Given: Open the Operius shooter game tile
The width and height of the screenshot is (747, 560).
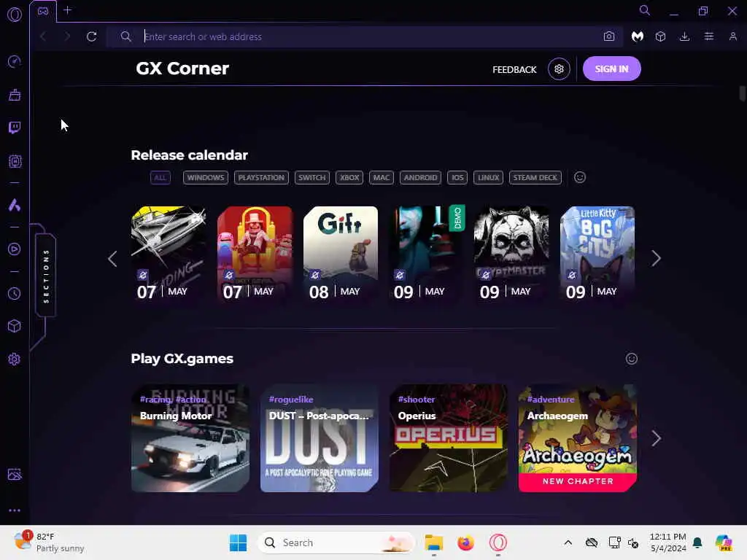Looking at the screenshot, I should 449,438.
